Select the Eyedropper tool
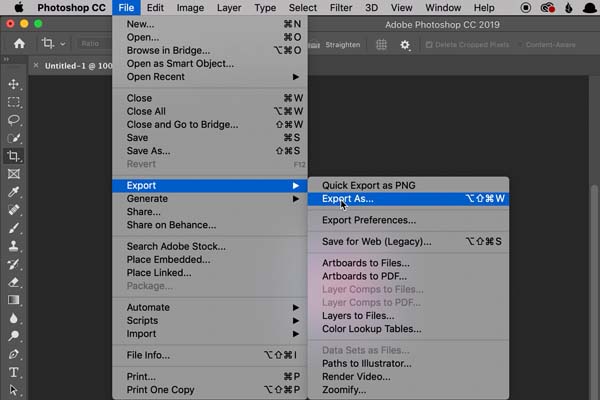 14,191
